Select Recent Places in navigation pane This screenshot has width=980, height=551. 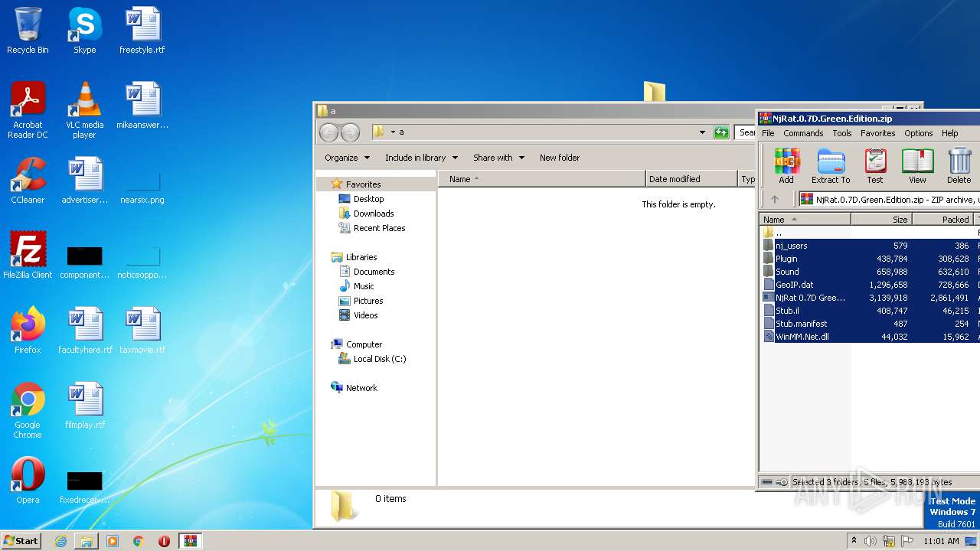pos(379,228)
